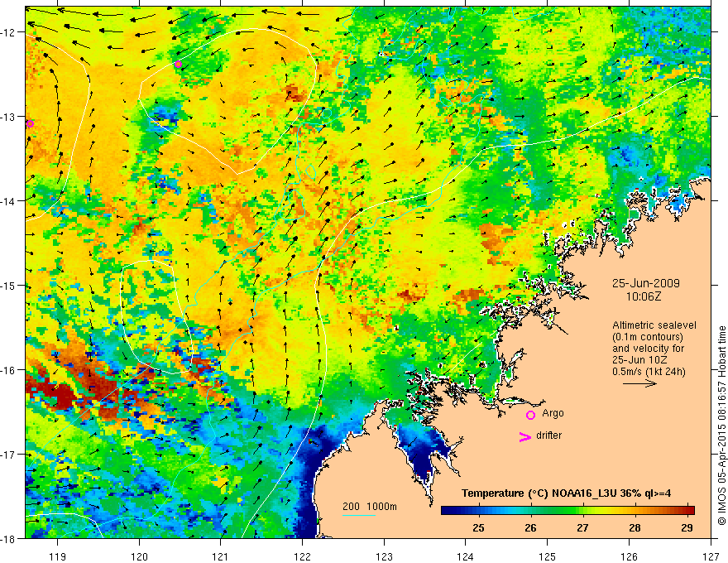
Task: Click the -15 latitude axis label
Action: (9, 285)
